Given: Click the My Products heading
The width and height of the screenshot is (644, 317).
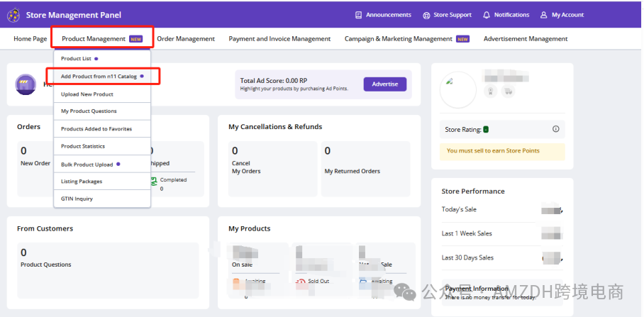Looking at the screenshot, I should click(250, 229).
